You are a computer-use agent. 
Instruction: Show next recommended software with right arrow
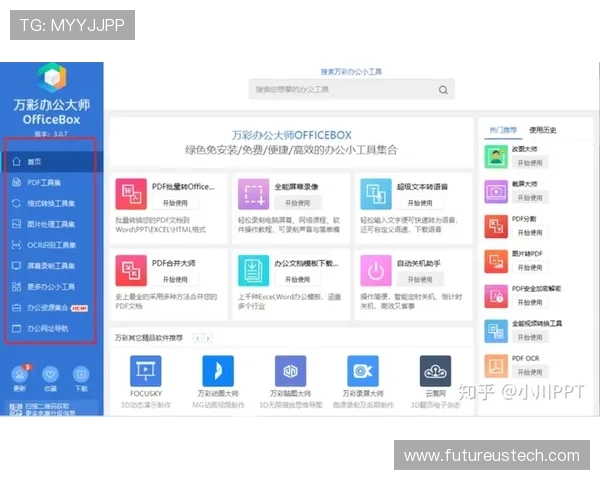click(x=208, y=338)
